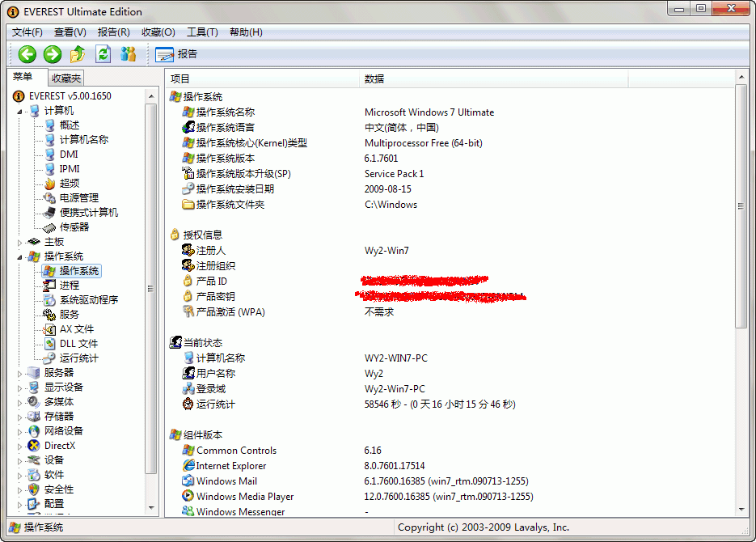Expand the 多媒体 tree node

19,403
